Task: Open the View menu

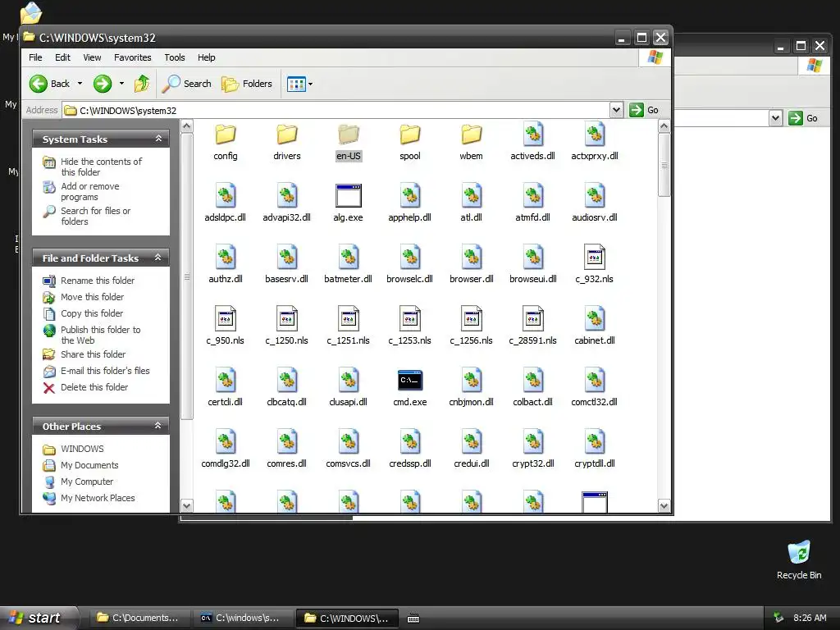Action: tap(92, 57)
